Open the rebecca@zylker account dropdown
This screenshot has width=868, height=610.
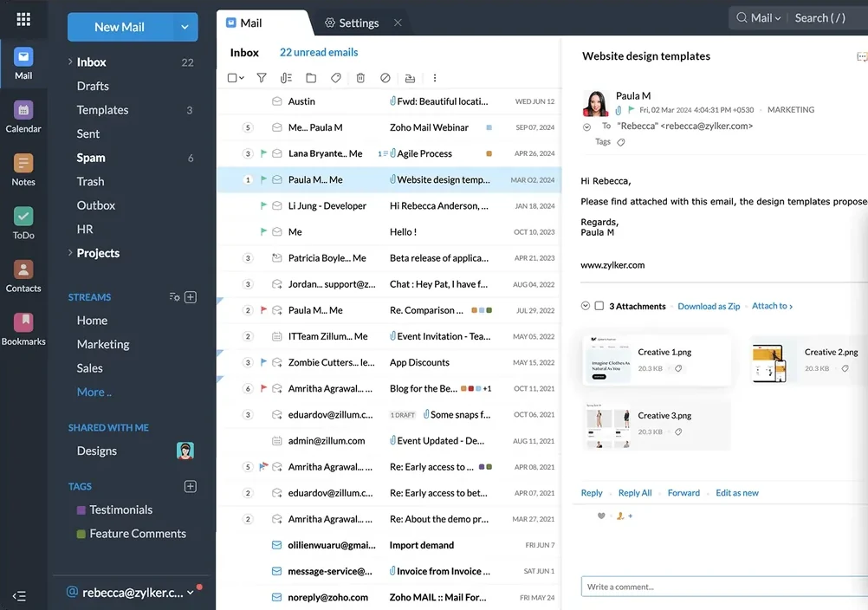pyautogui.click(x=191, y=593)
